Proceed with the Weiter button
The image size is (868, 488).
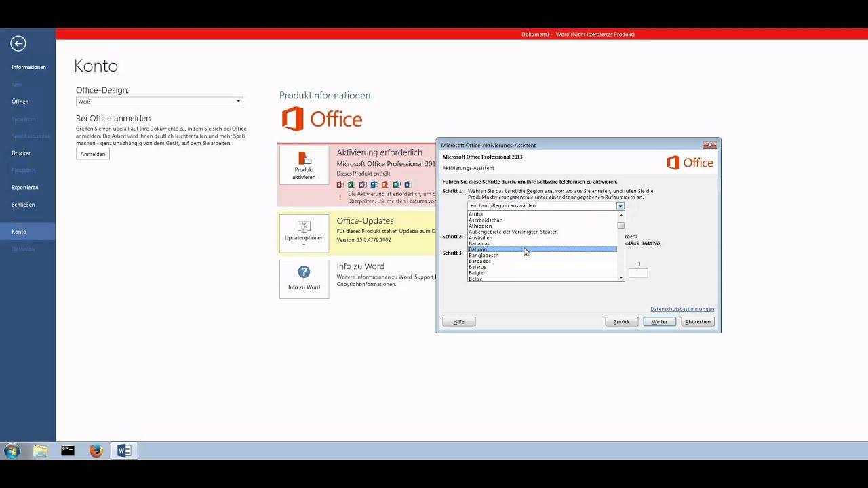tap(660, 322)
